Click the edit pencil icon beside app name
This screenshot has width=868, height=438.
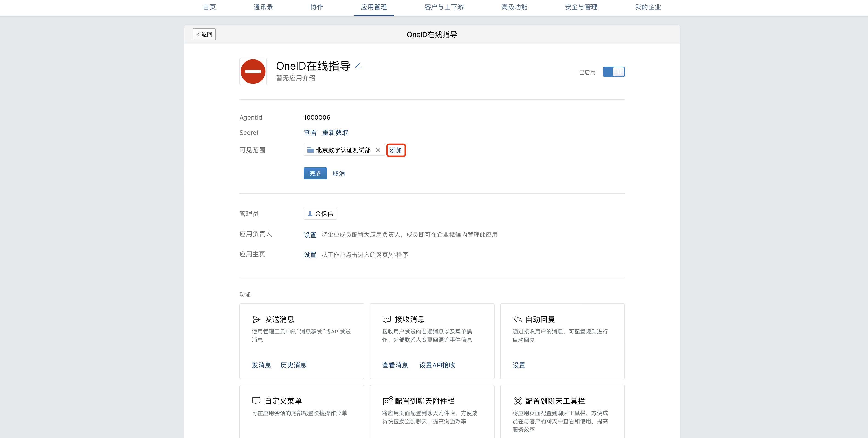(x=358, y=66)
